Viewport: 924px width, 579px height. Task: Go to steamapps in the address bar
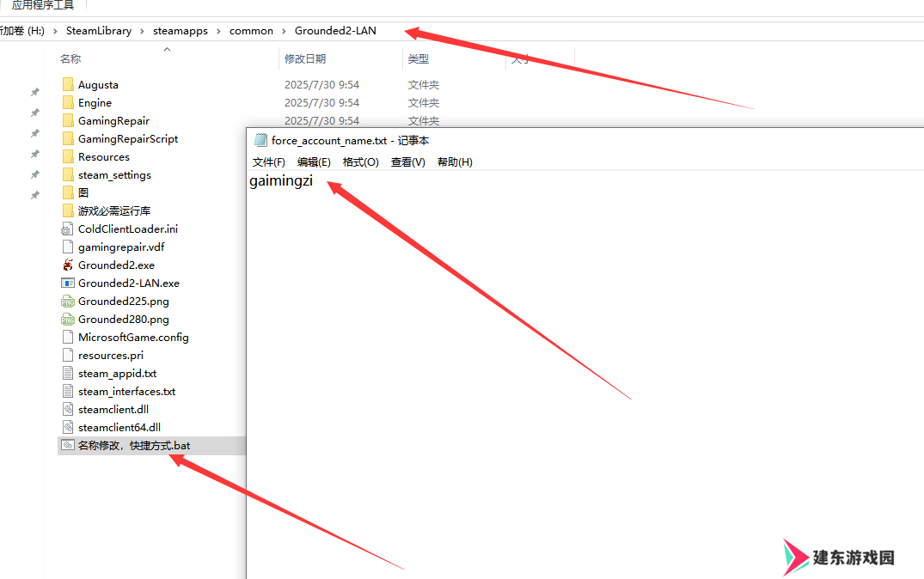181,31
